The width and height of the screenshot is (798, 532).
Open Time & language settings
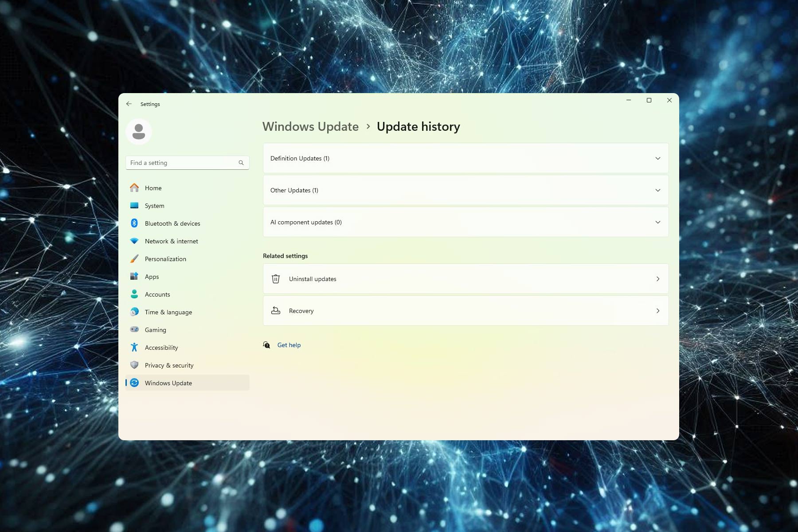click(x=188, y=312)
